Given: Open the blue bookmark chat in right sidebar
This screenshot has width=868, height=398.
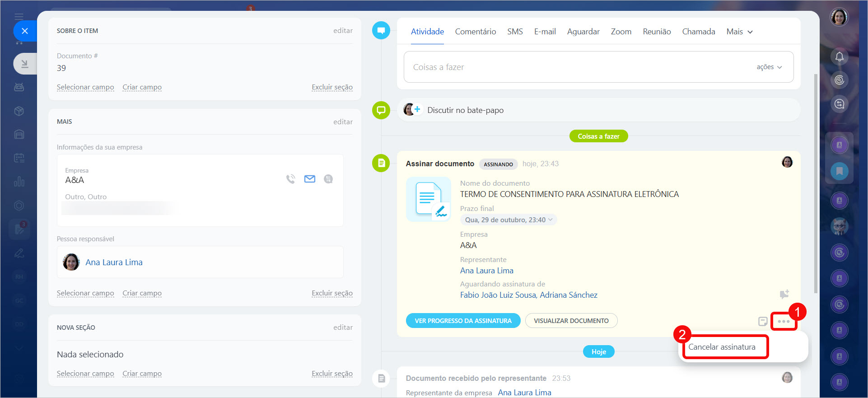Looking at the screenshot, I should [x=840, y=171].
